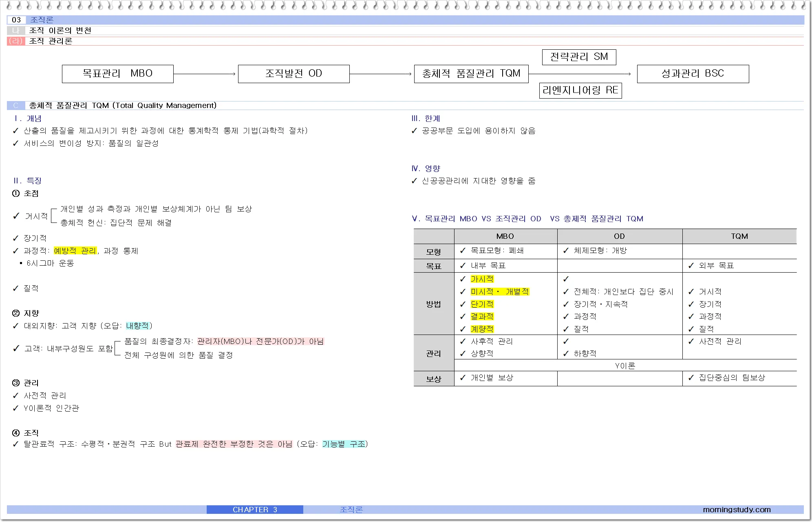The image size is (812, 522).
Task: Click the Ⅰ. 개념 heading
Action: coord(28,119)
